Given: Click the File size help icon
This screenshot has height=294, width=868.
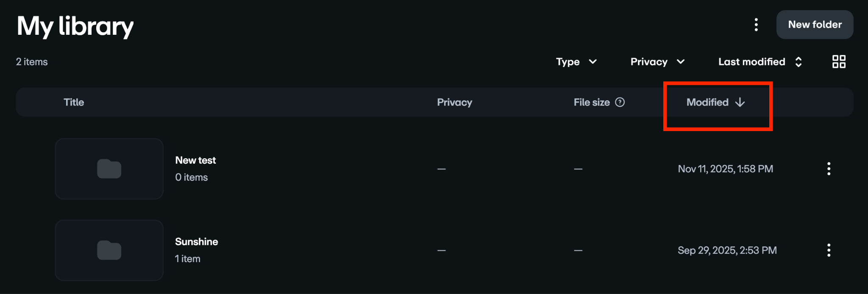Looking at the screenshot, I should coord(620,102).
